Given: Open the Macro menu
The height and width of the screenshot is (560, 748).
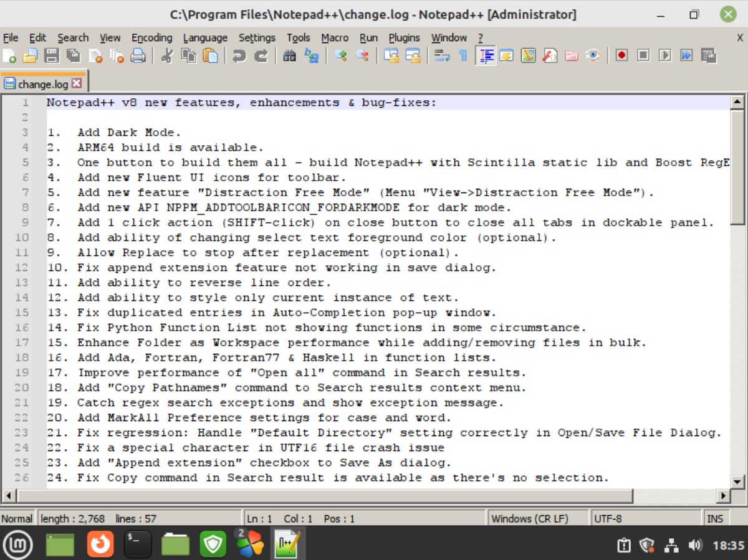Looking at the screenshot, I should click(x=335, y=37).
